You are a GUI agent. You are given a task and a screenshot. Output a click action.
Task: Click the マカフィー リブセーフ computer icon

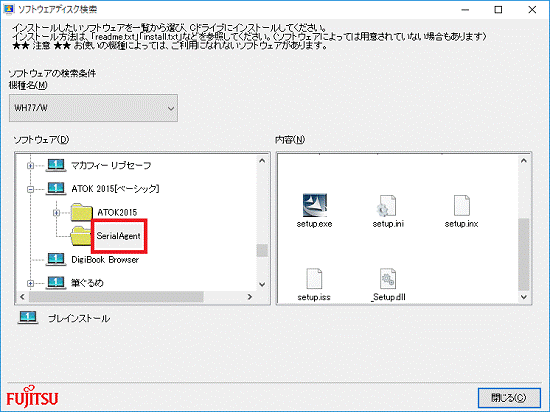pos(56,165)
